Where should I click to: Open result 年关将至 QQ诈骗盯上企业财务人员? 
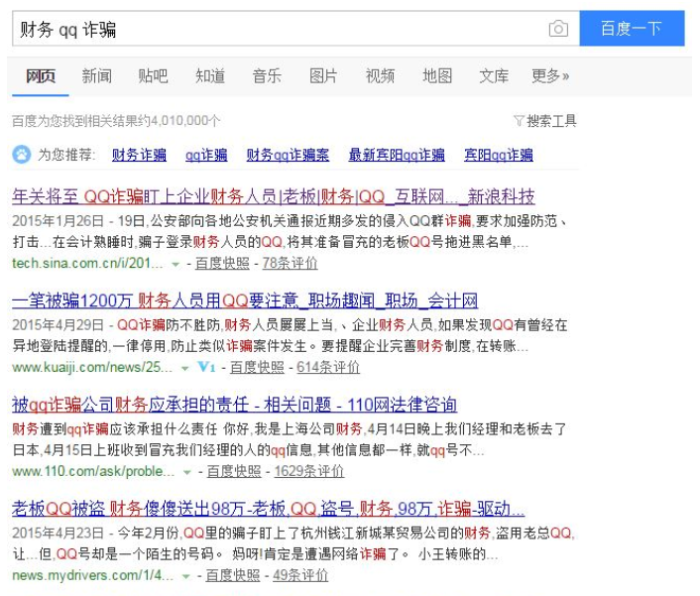274,196
